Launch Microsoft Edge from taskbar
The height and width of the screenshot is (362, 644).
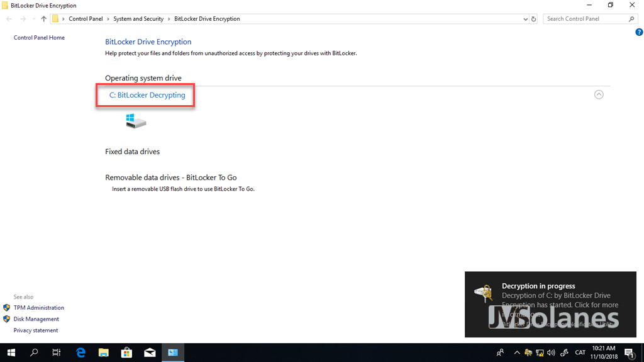[x=80, y=353]
